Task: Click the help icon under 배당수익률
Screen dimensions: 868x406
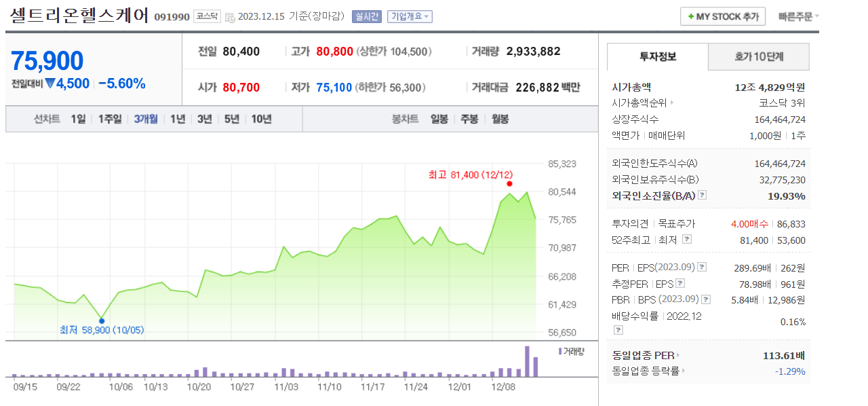Action: point(618,330)
